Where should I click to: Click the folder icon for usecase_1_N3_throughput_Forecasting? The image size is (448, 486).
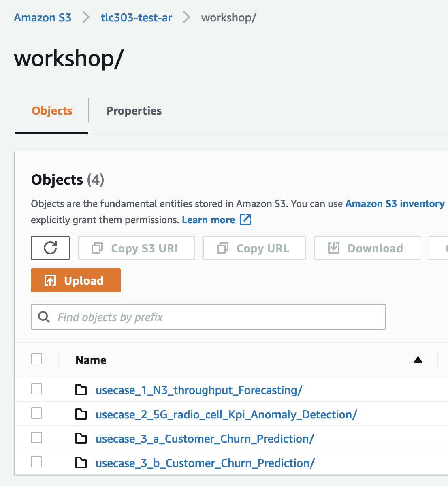tap(81, 390)
